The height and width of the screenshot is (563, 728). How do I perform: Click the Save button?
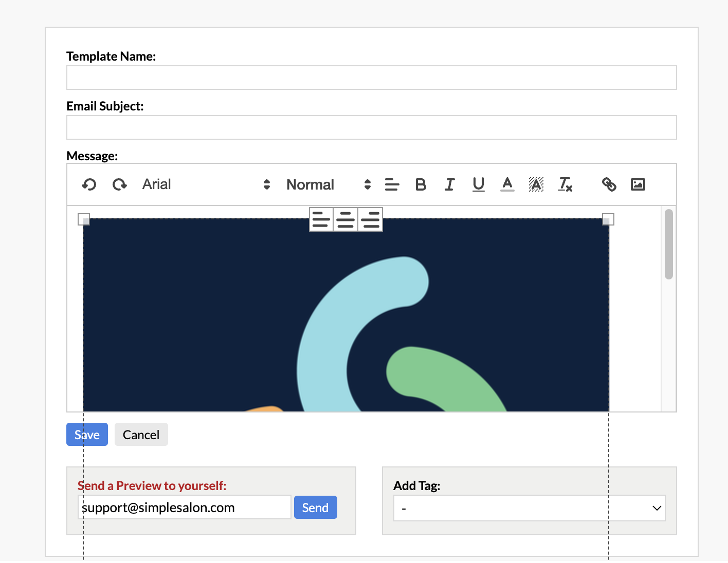tap(87, 435)
